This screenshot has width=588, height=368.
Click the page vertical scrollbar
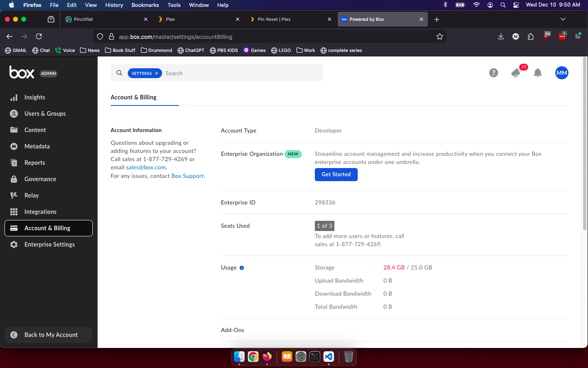585,143
